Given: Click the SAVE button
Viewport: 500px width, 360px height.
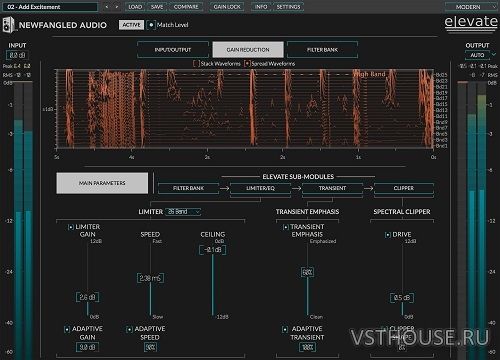Looking at the screenshot, I should tap(157, 7).
